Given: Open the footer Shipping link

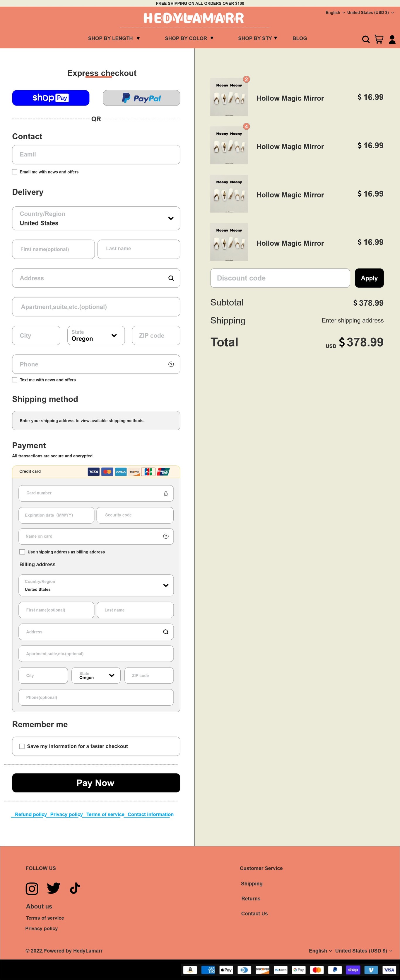Looking at the screenshot, I should [x=252, y=884].
